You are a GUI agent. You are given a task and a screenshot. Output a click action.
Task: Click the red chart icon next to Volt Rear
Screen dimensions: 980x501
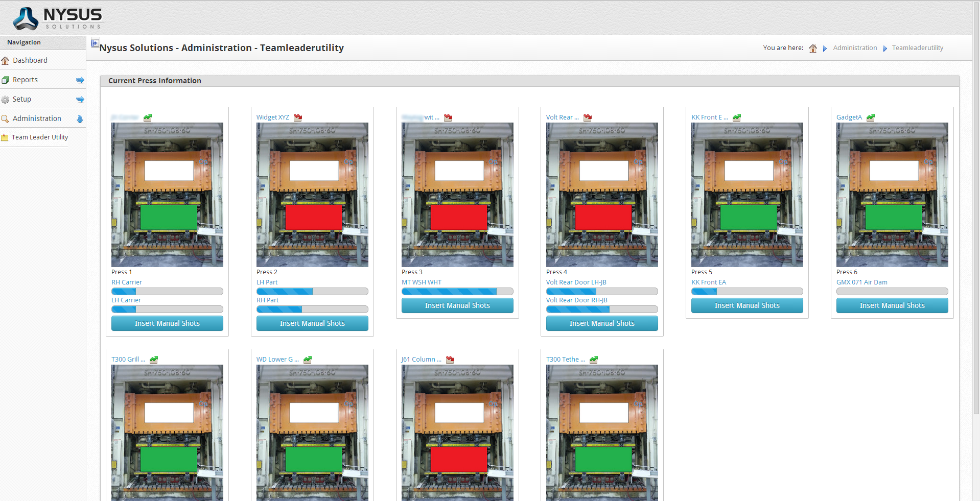point(588,117)
